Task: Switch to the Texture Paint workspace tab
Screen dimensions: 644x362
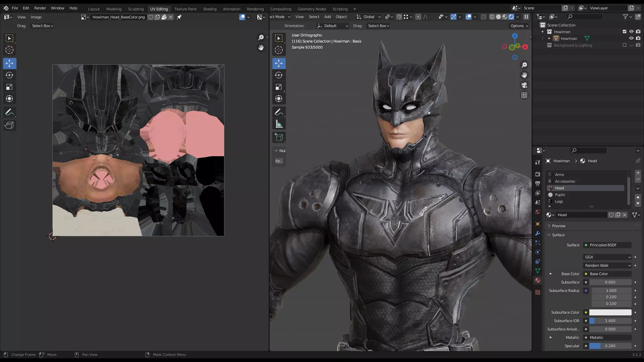Action: tap(185, 9)
